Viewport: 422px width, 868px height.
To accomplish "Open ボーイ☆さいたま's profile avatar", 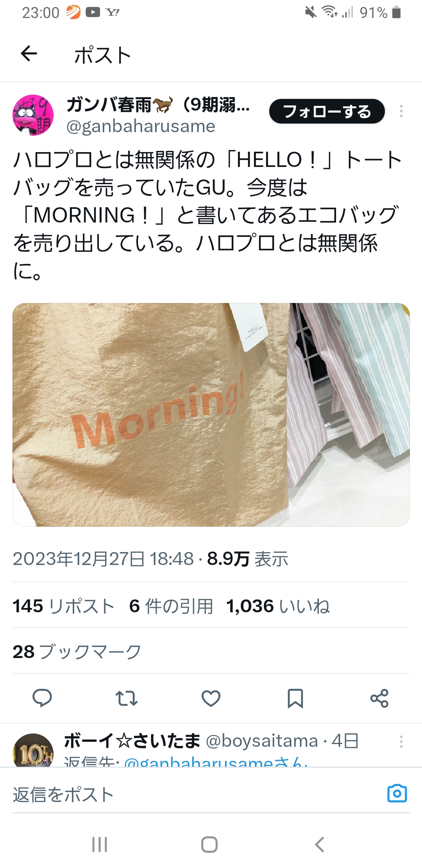I will click(x=33, y=751).
